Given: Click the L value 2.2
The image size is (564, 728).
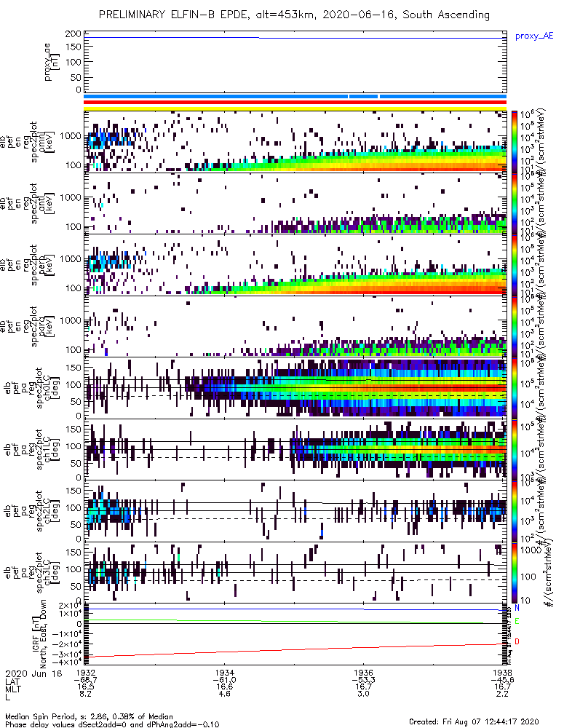Looking at the screenshot, I should (502, 694).
